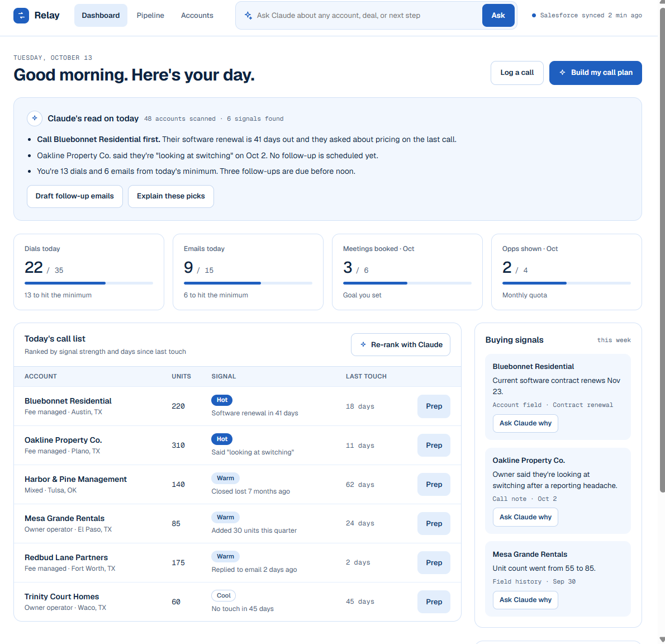665x644 pixels.
Task: Prep Harbor & Pine Management
Action: click(434, 485)
